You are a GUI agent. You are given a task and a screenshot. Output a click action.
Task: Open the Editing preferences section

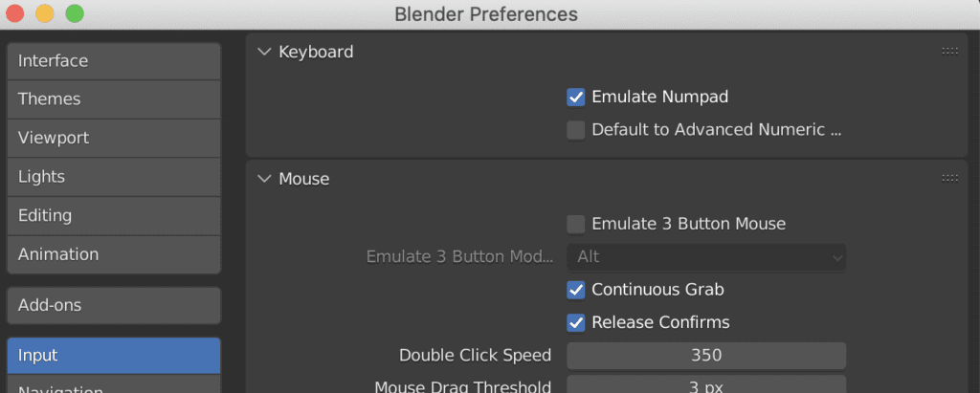coord(114,215)
